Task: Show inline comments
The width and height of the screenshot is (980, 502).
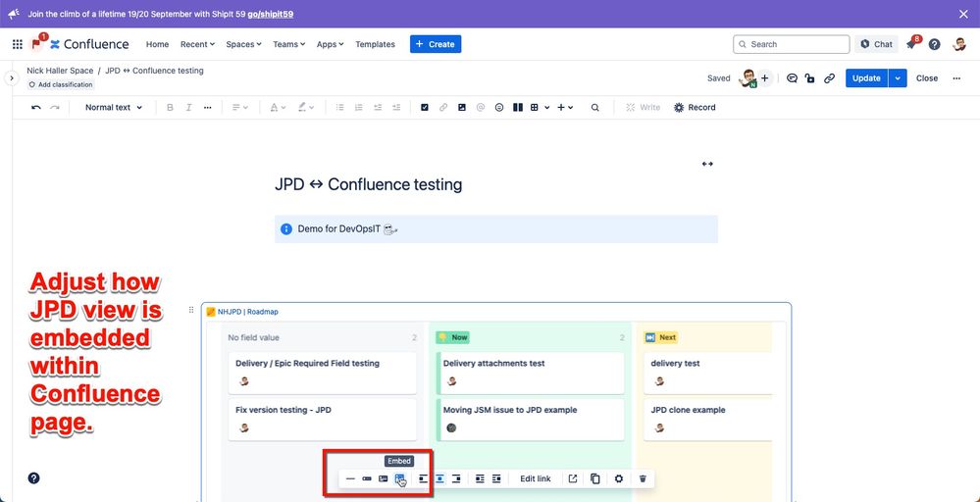Action: pyautogui.click(x=792, y=78)
